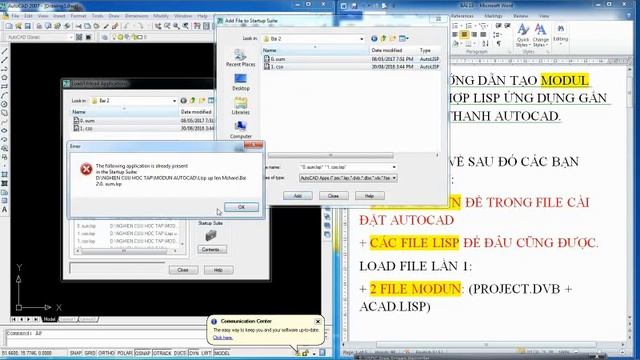Viewport: 640px width, 360px height.
Task: Go back in Add File dialog navigation
Action: 374,38
